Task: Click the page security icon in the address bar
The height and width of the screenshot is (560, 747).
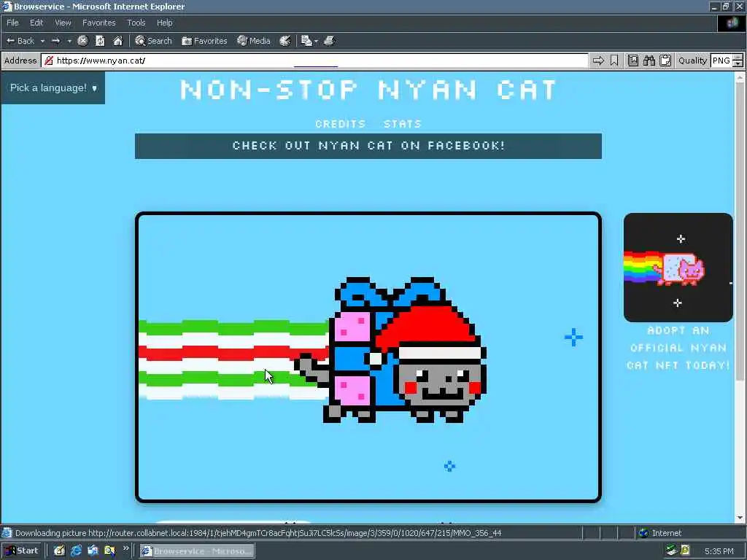Action: [48, 61]
